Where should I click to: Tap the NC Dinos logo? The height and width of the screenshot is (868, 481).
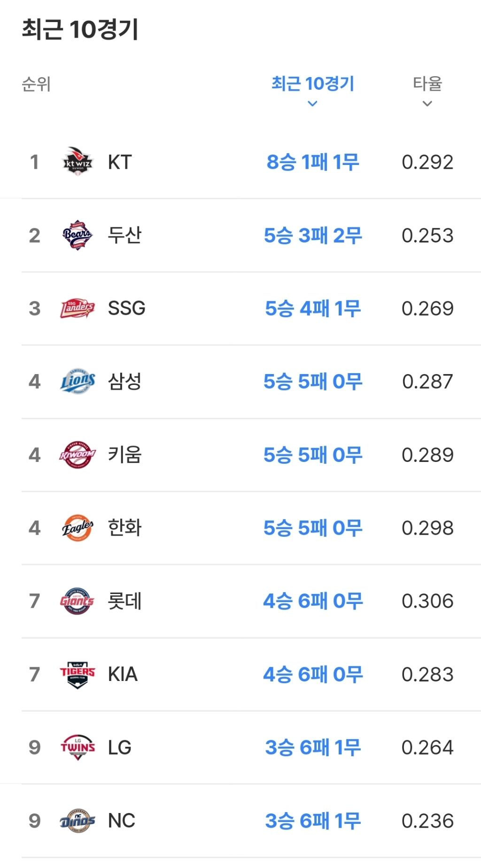click(x=78, y=821)
